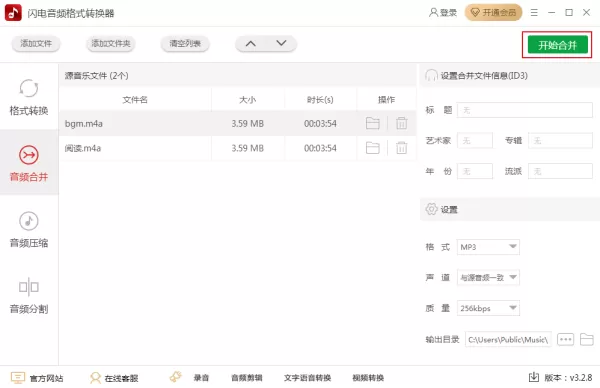Start merging with the green 开始合并 button

point(558,45)
